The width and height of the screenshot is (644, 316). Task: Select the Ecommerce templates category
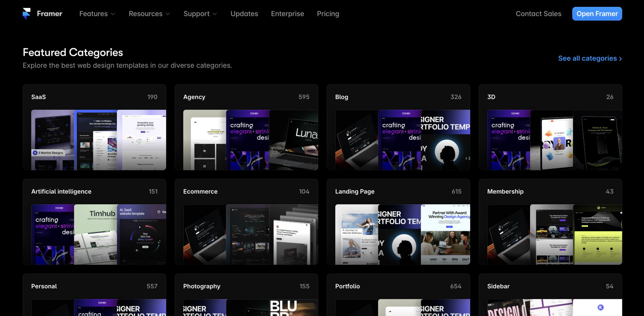pyautogui.click(x=246, y=222)
